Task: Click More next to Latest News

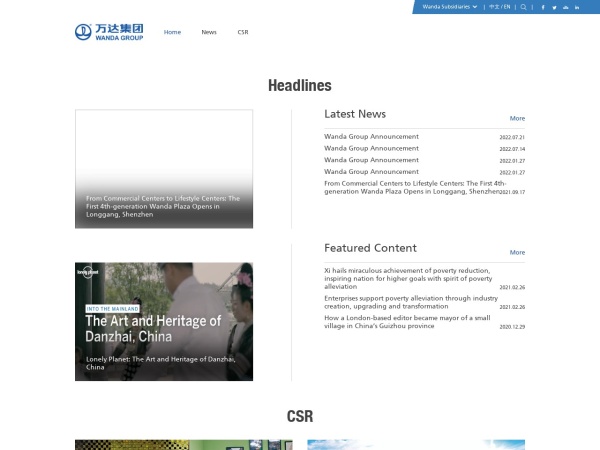Action: point(517,118)
